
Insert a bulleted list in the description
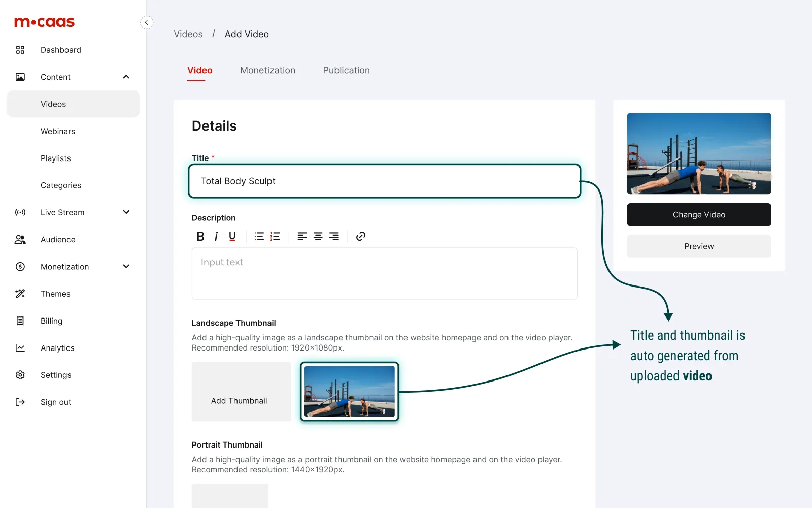pos(259,236)
